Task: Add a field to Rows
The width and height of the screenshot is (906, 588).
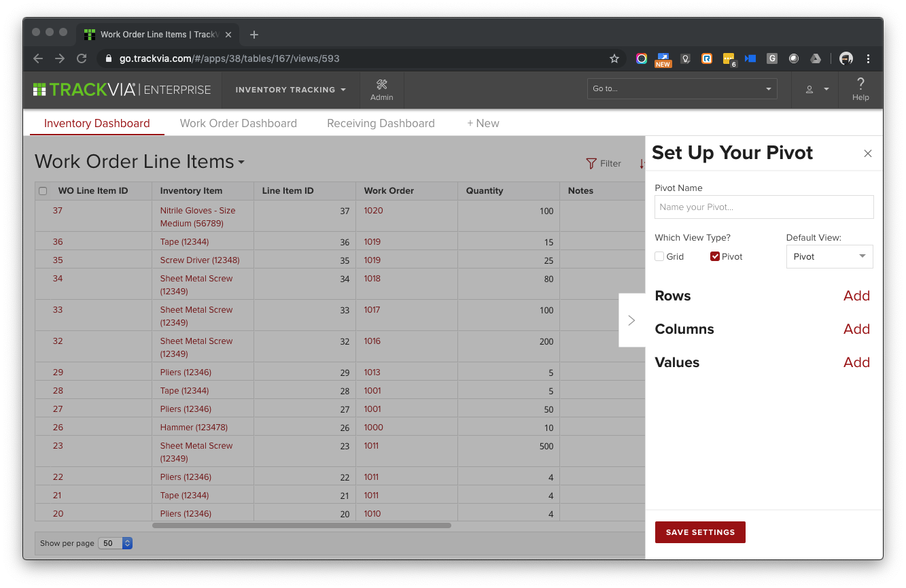Action: point(856,296)
